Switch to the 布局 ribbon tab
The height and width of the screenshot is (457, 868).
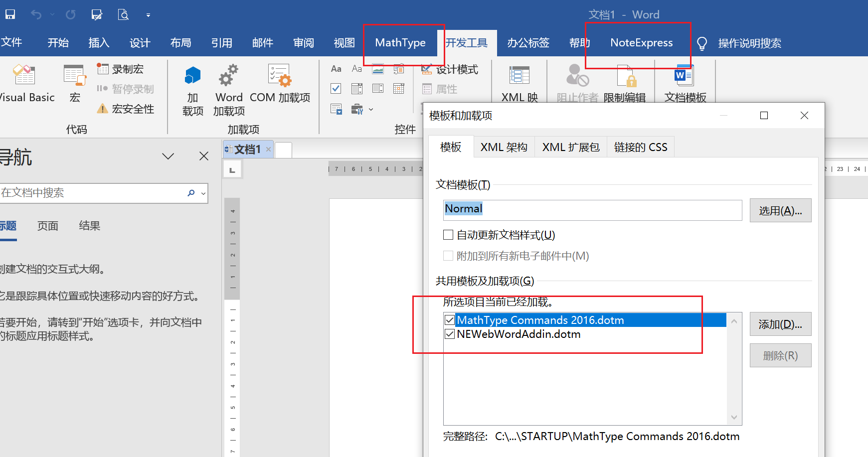click(180, 43)
